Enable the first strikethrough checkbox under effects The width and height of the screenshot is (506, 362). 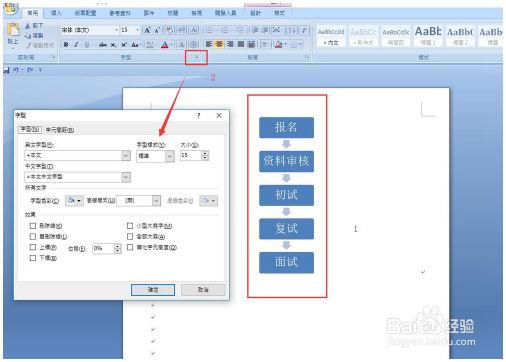point(33,226)
